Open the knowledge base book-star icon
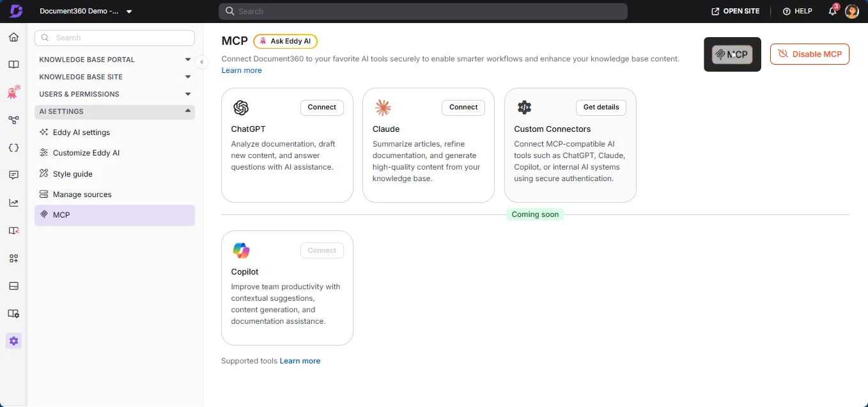Screen dimensions: 868x407 pos(13,230)
